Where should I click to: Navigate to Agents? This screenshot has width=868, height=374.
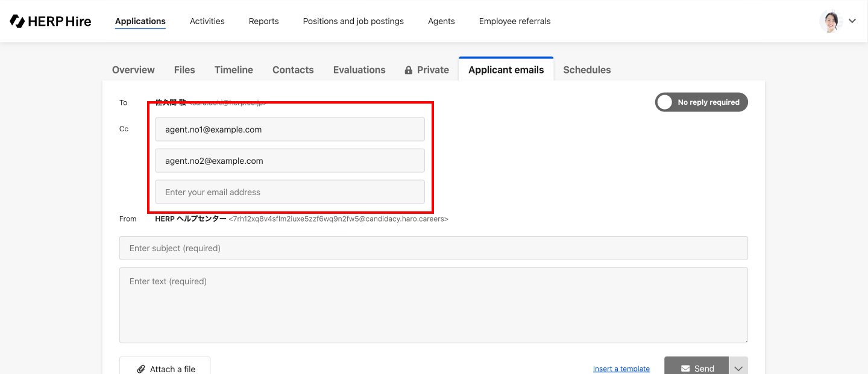pos(441,21)
